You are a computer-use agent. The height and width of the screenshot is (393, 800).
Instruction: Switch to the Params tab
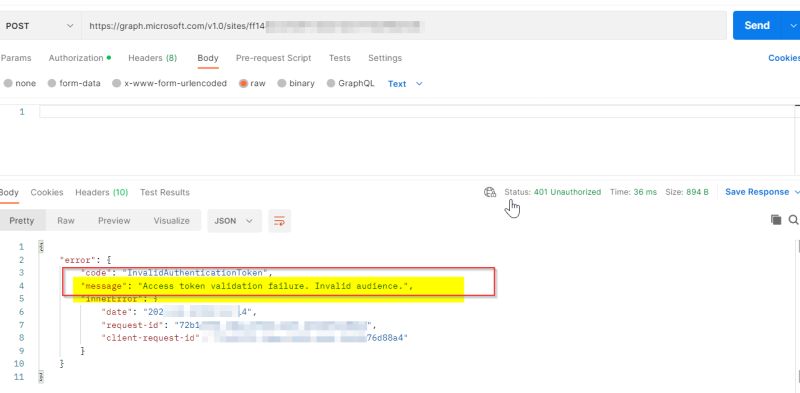coord(16,58)
